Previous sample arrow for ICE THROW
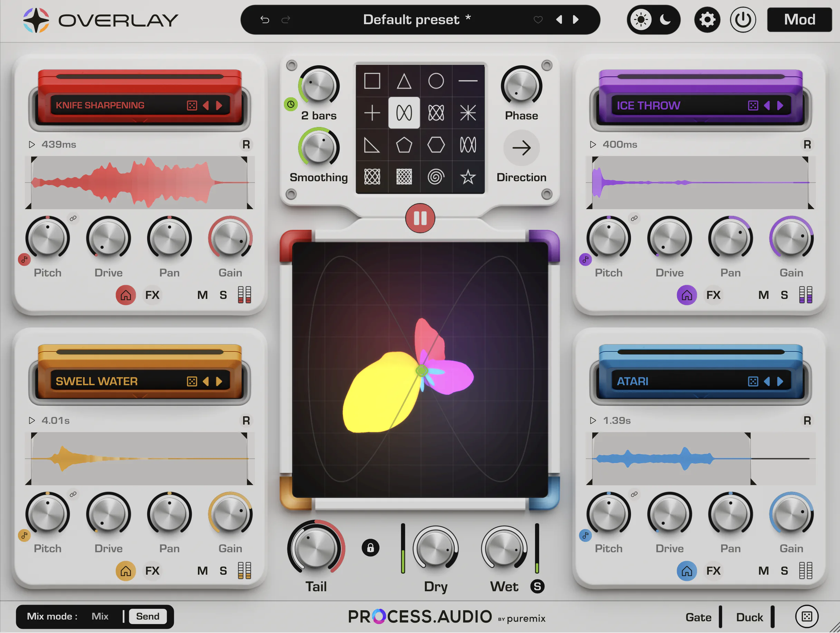 coord(766,105)
